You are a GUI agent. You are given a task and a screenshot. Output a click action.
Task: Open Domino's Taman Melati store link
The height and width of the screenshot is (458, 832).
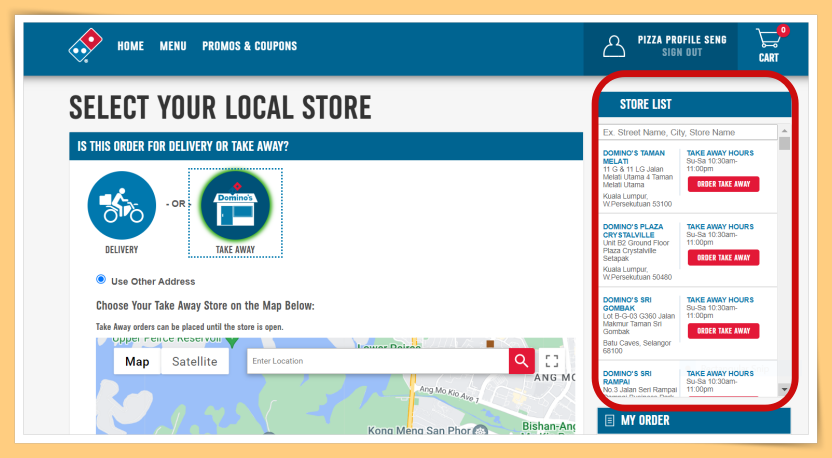(x=634, y=157)
